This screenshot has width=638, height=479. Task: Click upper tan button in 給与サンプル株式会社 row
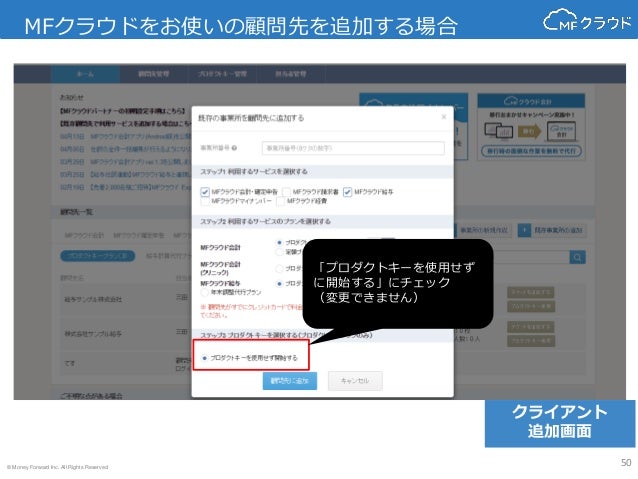tap(531, 292)
